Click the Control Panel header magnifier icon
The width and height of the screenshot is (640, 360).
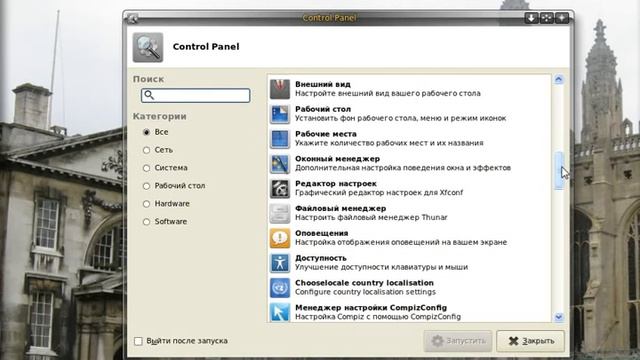pyautogui.click(x=148, y=47)
